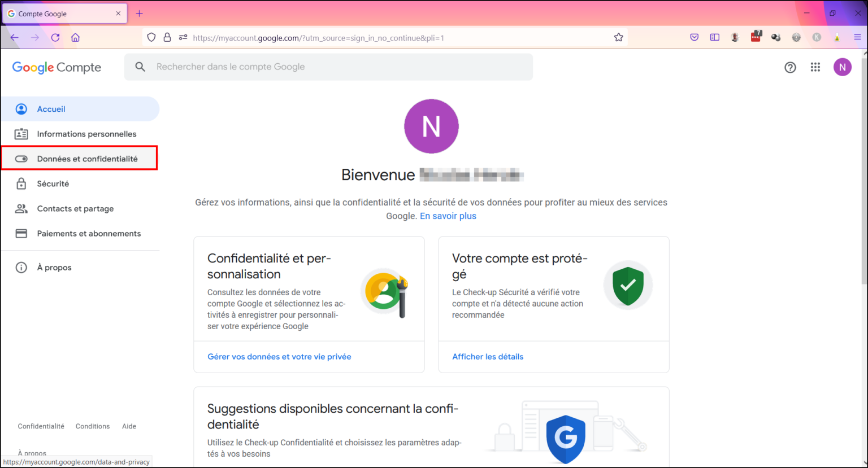Click the red extension icon with badge
The height and width of the screenshot is (468, 868).
(x=756, y=37)
